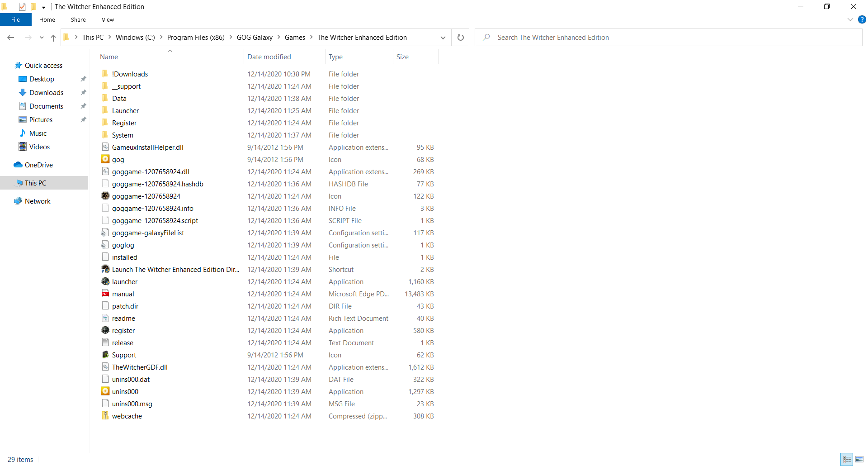
Task: Navigate to Windows (C:) breadcrumb
Action: 135,38
